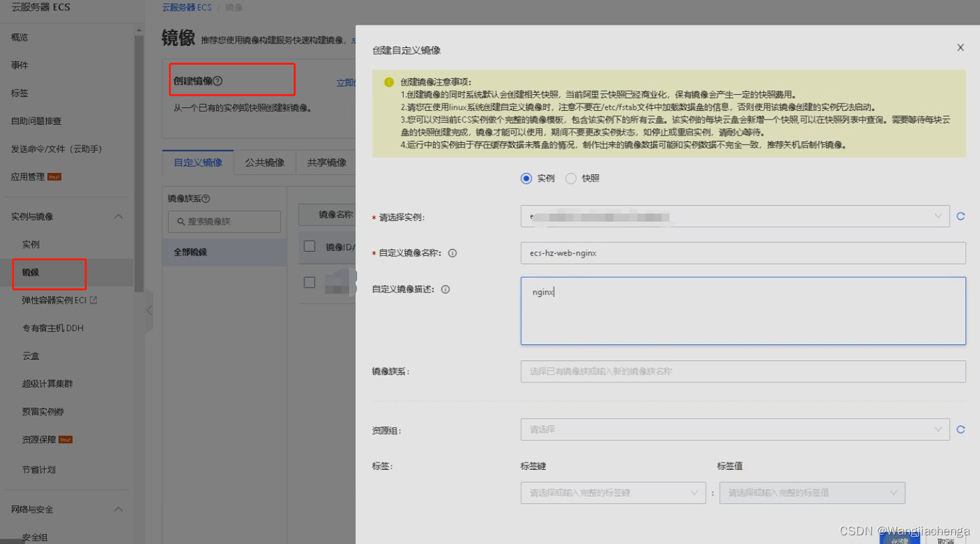Open the 请选择实例 dropdown

[734, 216]
